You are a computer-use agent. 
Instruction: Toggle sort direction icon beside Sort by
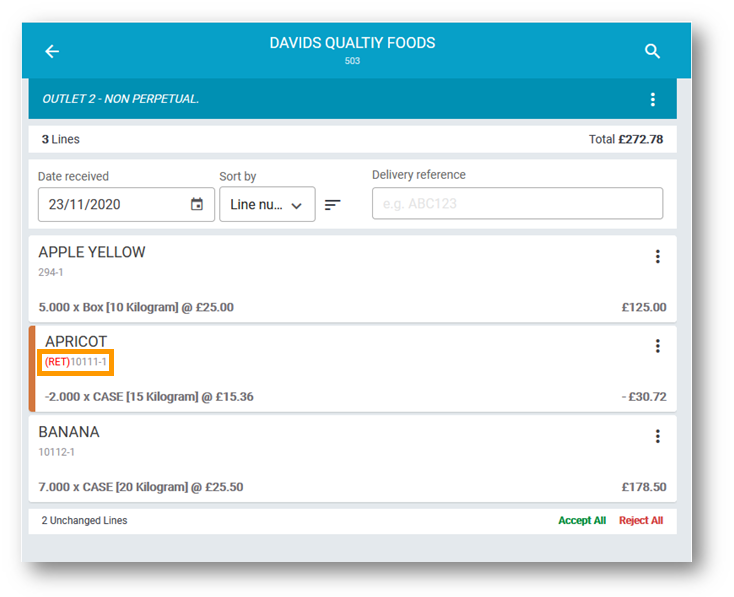tap(332, 205)
